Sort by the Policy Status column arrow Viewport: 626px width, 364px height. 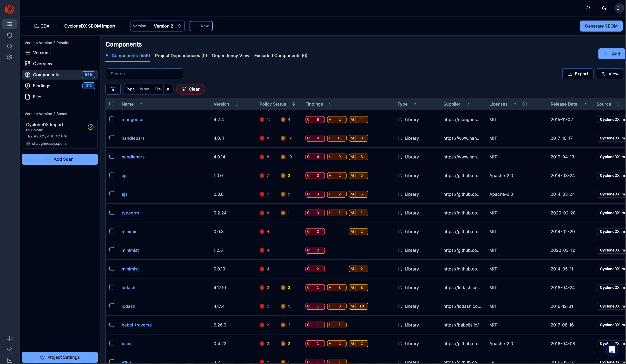(x=293, y=104)
